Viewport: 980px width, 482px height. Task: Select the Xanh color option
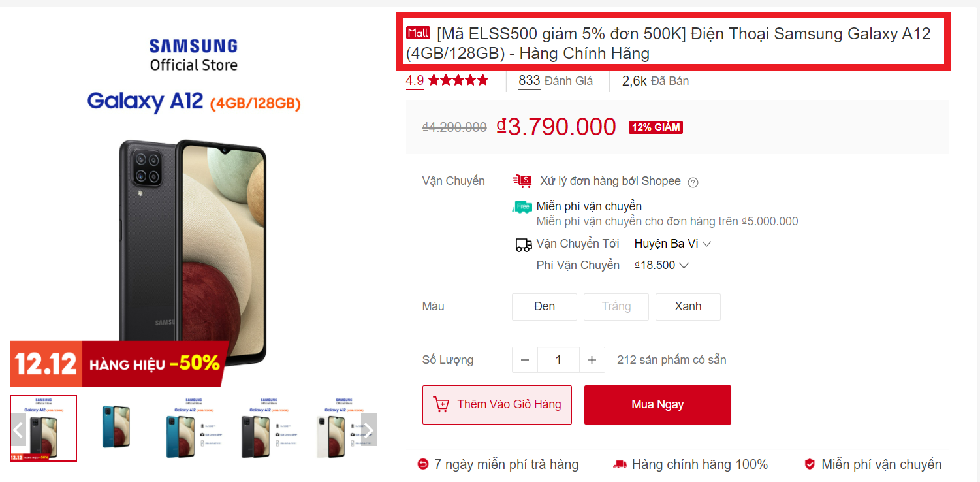point(688,307)
